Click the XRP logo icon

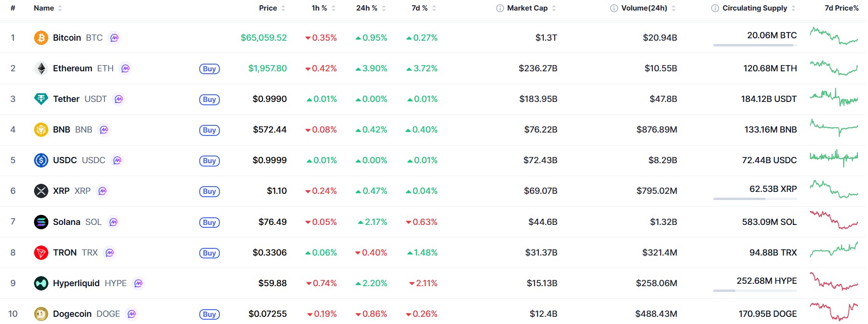point(41,191)
